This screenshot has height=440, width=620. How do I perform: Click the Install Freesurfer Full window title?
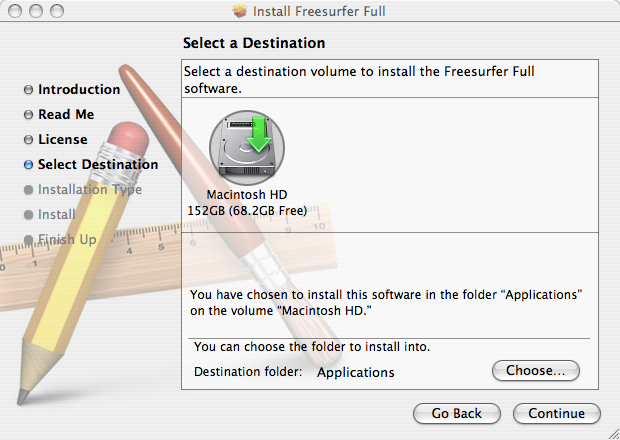pos(320,12)
